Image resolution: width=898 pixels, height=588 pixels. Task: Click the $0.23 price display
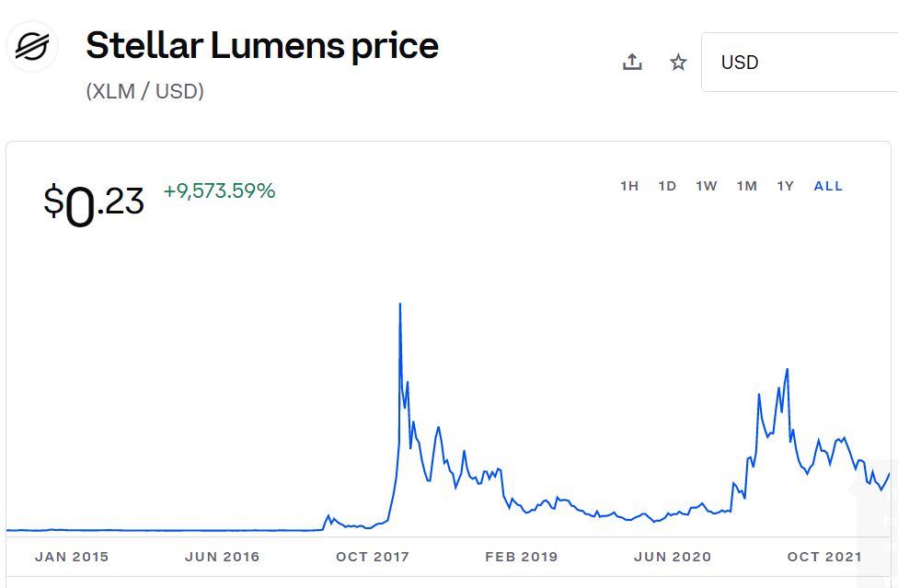(95, 198)
